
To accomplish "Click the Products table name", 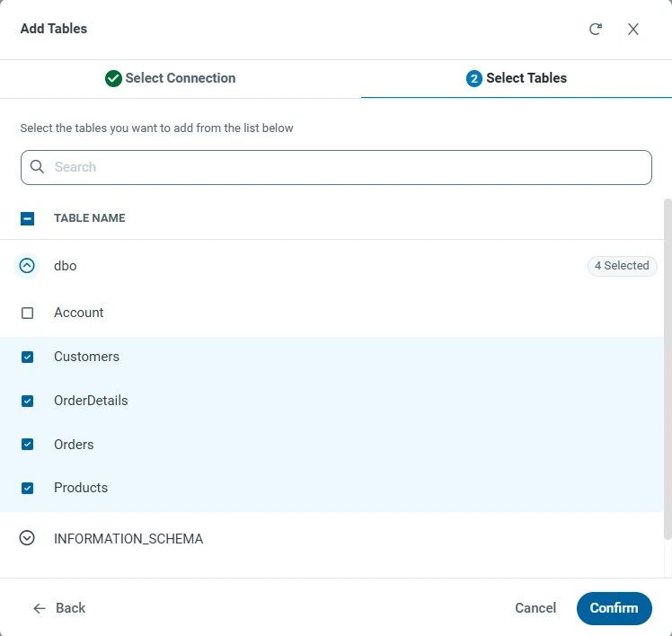I will click(x=81, y=488).
